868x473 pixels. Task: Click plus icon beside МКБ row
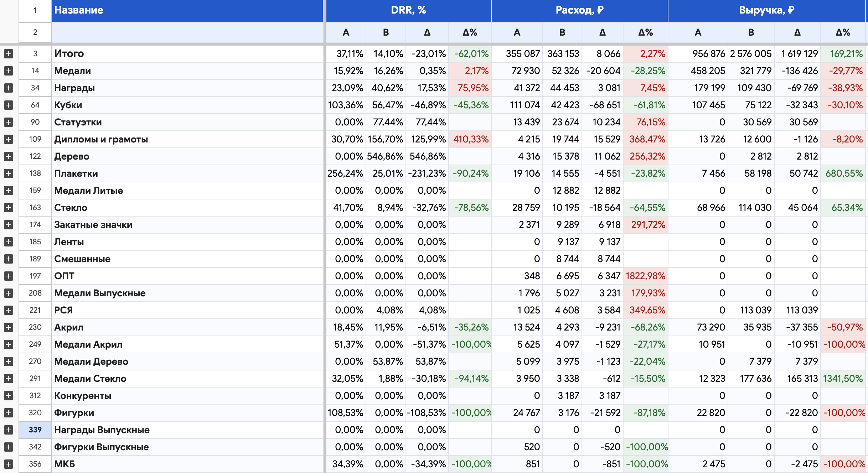9,464
